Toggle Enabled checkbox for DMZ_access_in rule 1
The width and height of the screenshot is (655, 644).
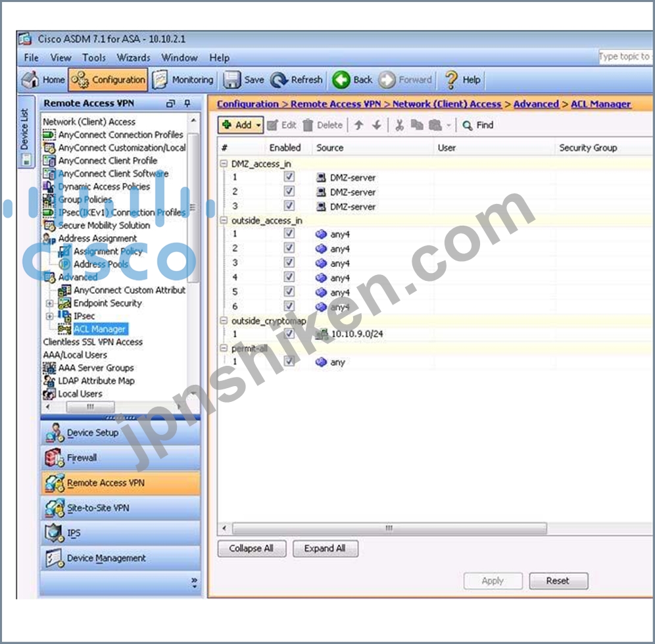[x=289, y=177]
